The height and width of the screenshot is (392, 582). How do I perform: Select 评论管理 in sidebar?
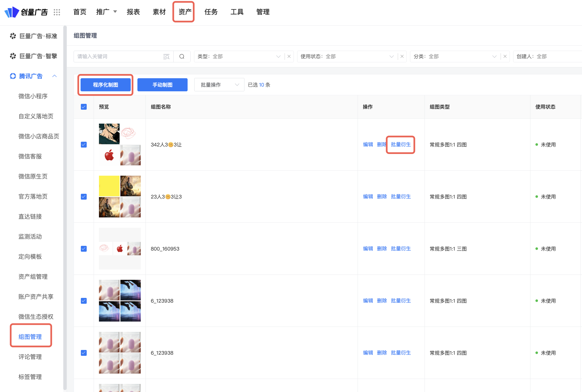(30, 357)
